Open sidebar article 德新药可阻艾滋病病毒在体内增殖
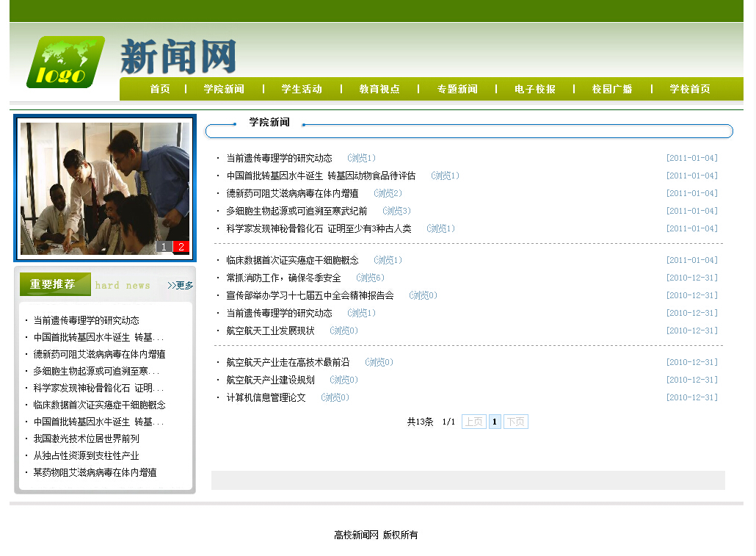This screenshot has width=756, height=556. [x=99, y=354]
